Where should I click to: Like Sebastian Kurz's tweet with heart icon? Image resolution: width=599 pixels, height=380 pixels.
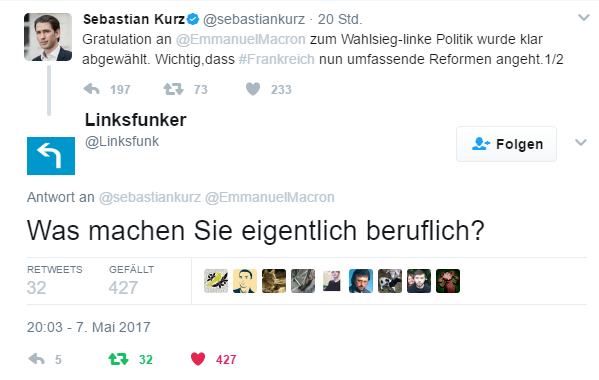(253, 89)
